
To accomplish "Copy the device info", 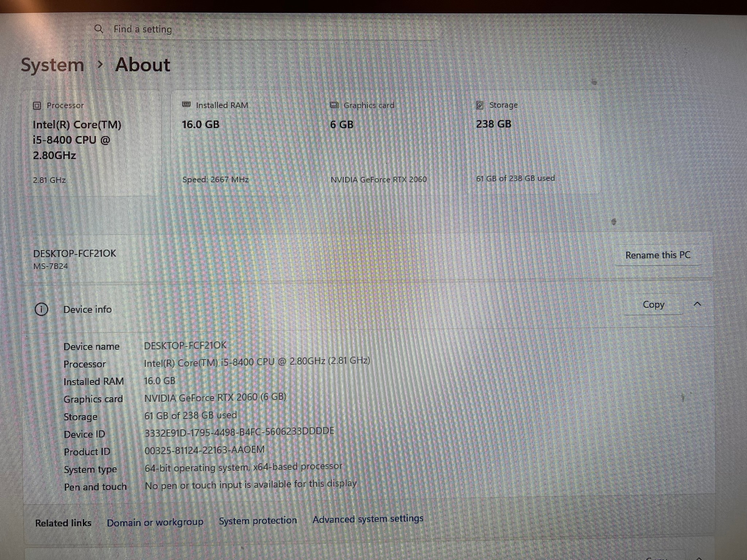I will tap(653, 304).
